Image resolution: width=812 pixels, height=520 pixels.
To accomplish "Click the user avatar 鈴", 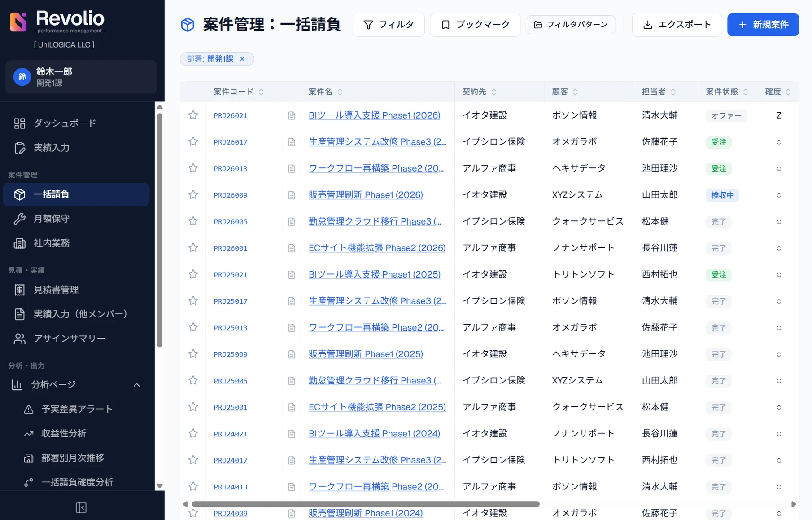I will pos(22,77).
